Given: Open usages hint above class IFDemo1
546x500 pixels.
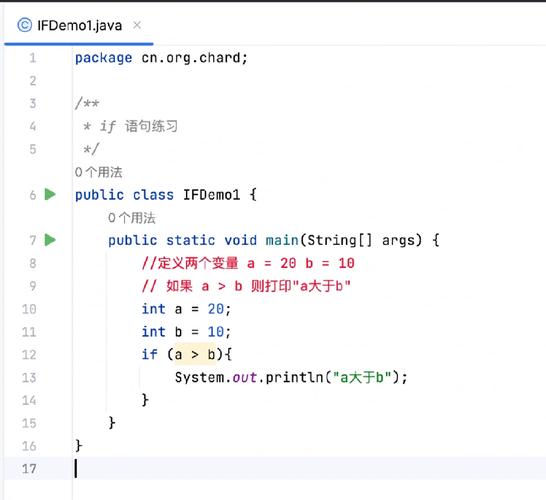Looking at the screenshot, I should click(99, 172).
